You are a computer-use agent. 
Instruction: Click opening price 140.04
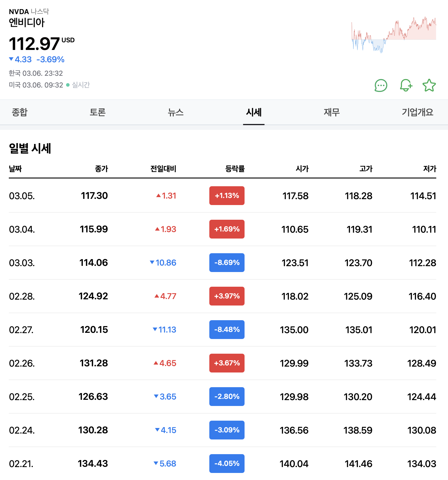point(294,464)
